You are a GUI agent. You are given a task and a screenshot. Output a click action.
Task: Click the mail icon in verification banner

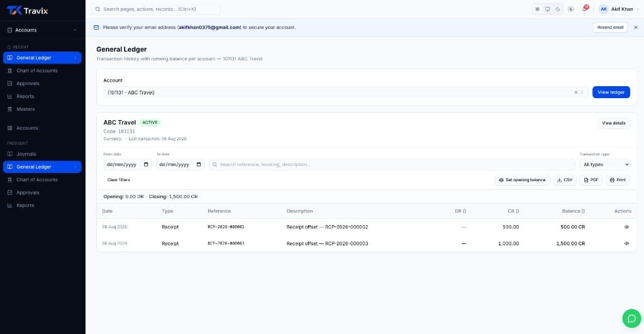point(96,28)
